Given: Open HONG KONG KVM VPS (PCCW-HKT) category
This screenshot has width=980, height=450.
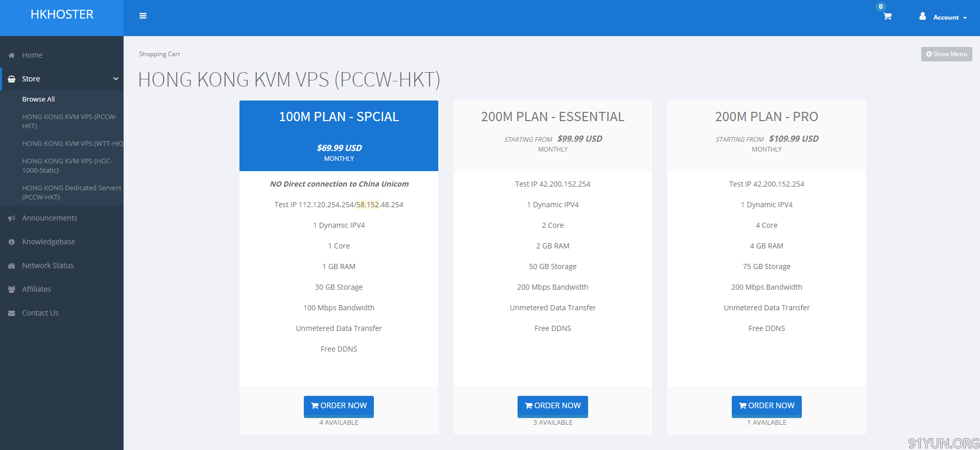Looking at the screenshot, I should (70, 121).
